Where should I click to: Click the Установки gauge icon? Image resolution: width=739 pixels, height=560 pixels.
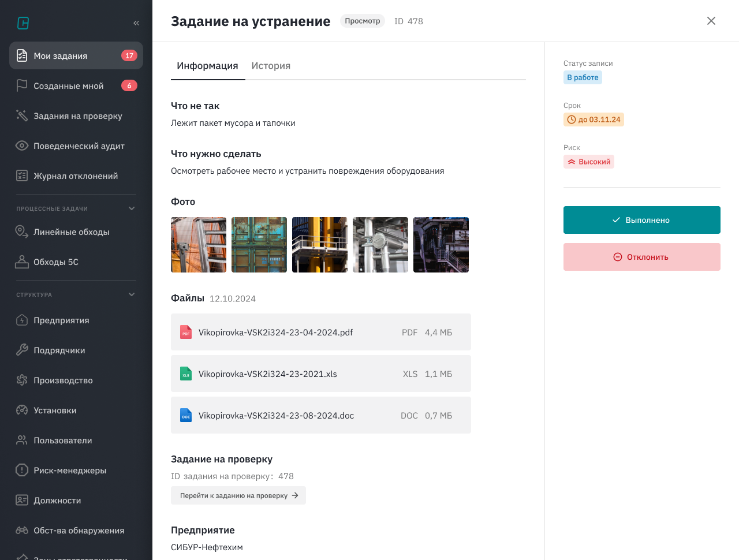pyautogui.click(x=22, y=410)
